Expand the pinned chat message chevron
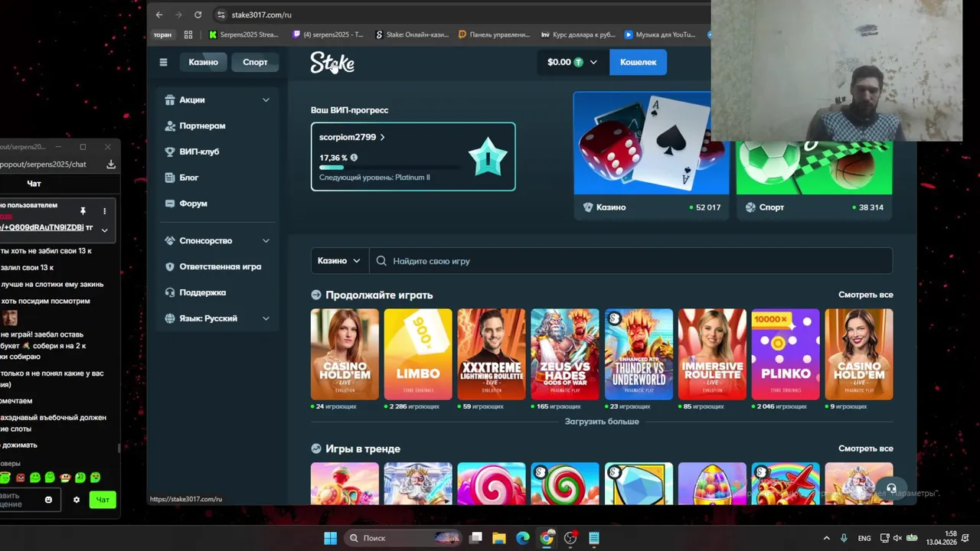 104,230
